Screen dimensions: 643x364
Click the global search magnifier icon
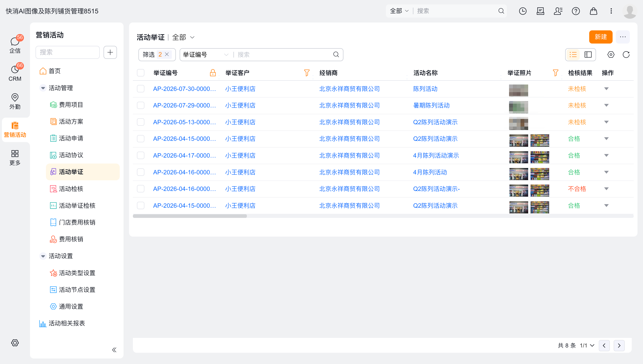coord(501,11)
